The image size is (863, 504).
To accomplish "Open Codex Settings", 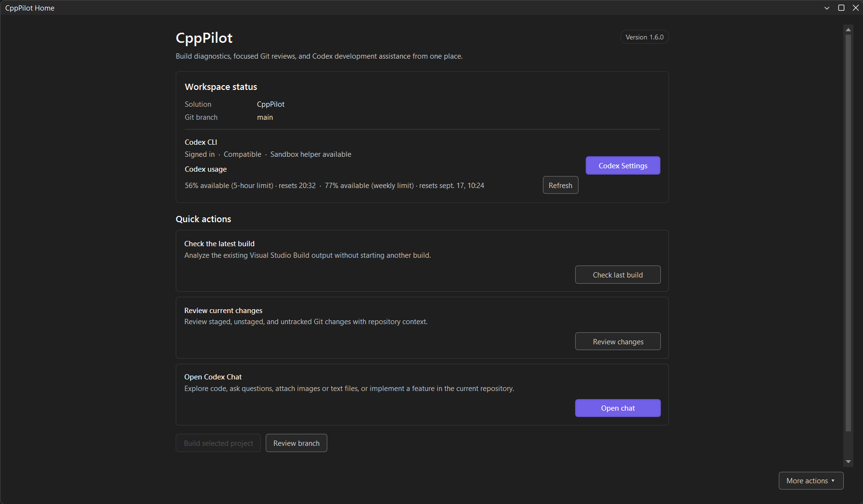I will tap(623, 165).
